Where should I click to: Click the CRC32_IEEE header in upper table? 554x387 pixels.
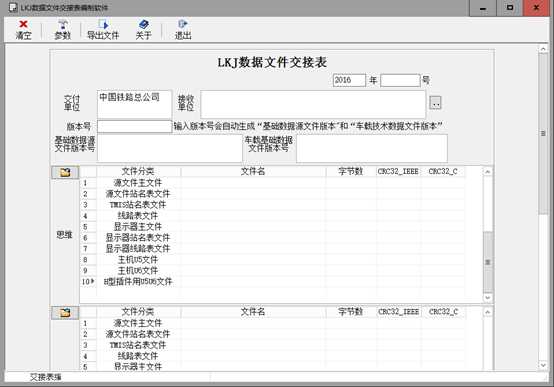398,171
